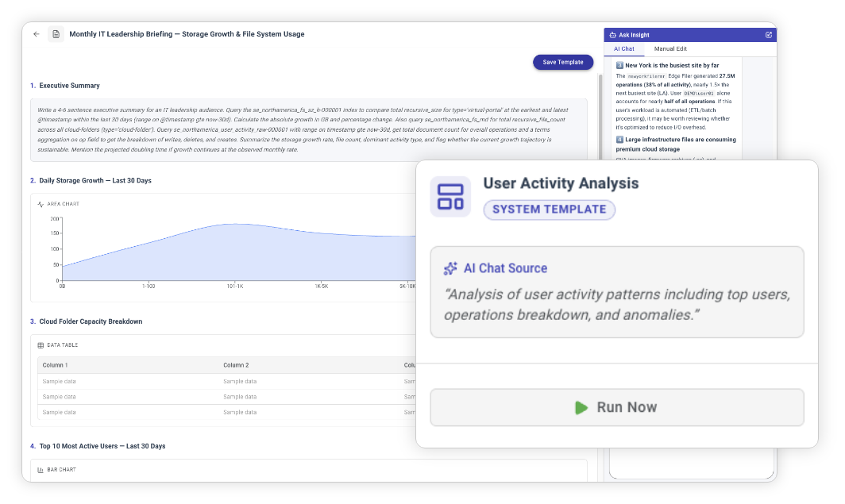845x504 pixels.
Task: Click the 'Column 2' table header
Action: 236,365
